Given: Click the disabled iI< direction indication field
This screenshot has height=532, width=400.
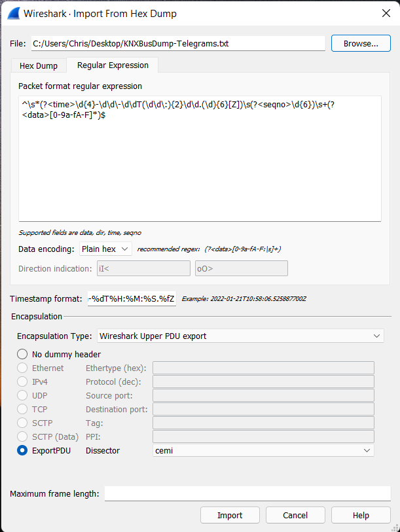Looking at the screenshot, I should (143, 268).
